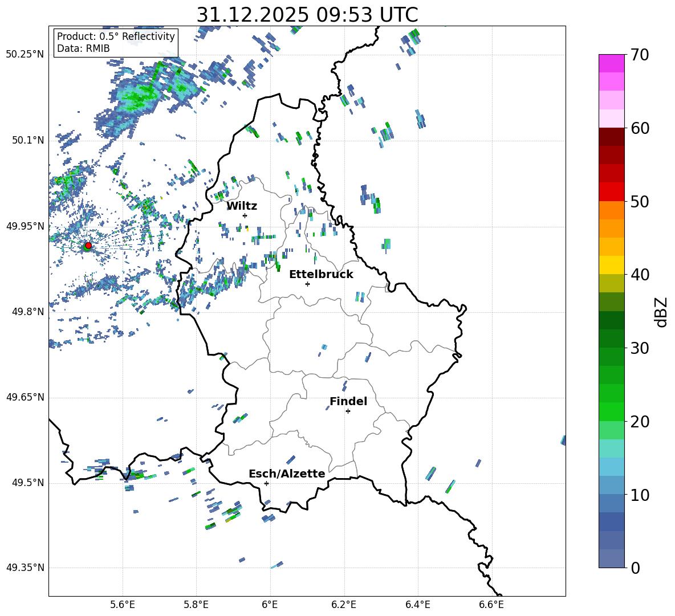The width and height of the screenshot is (675, 616).
Task: Click the colorbar tick label 60
Action: click(640, 128)
